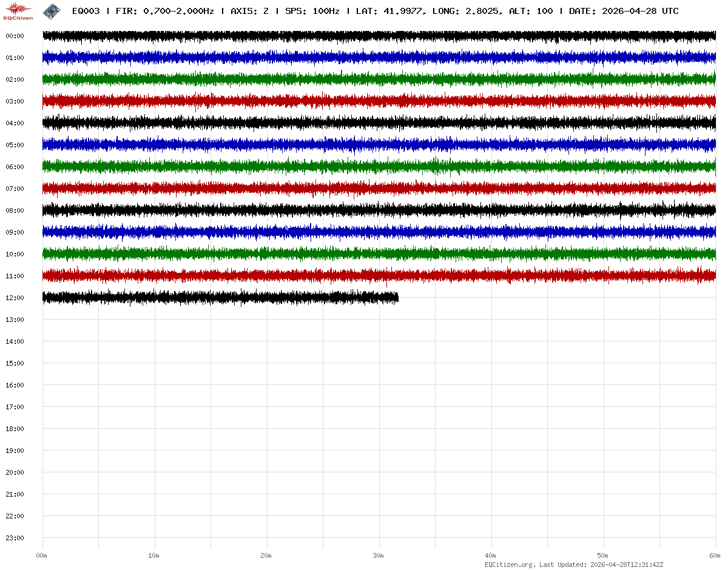Click the 10m mark on the minute axis
This screenshot has height=570, width=728.
coord(154,555)
